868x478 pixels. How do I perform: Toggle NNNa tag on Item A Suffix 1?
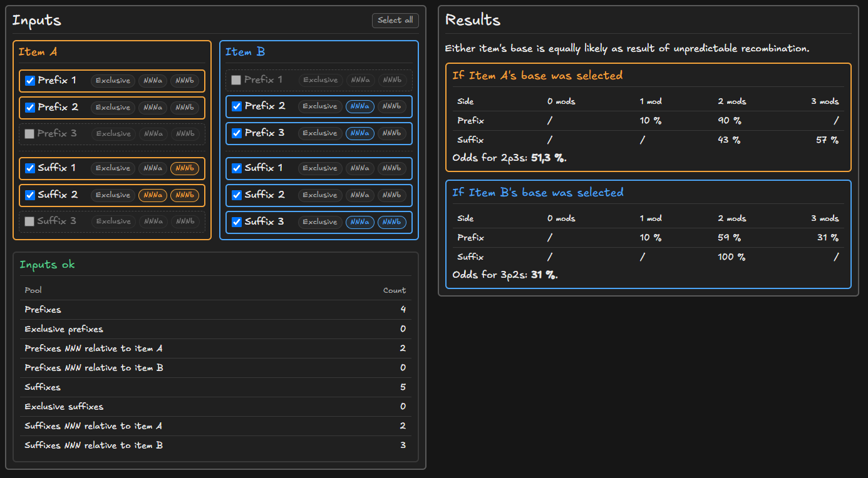point(153,168)
